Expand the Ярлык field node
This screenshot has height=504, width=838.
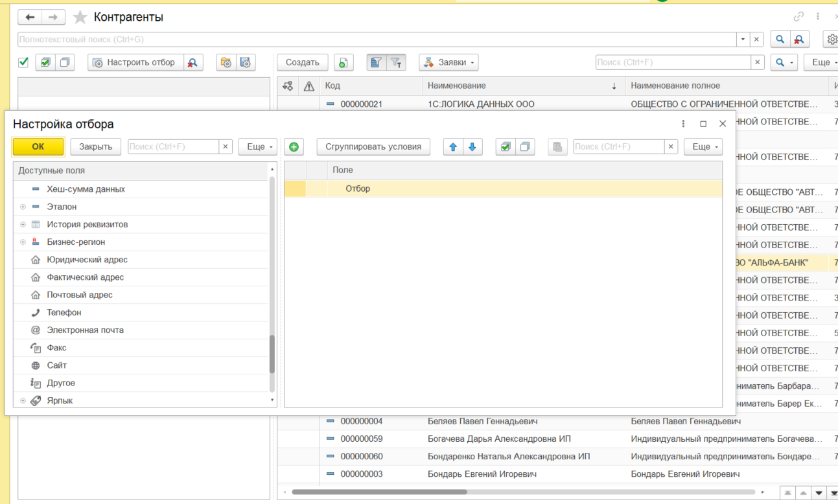pos(23,400)
